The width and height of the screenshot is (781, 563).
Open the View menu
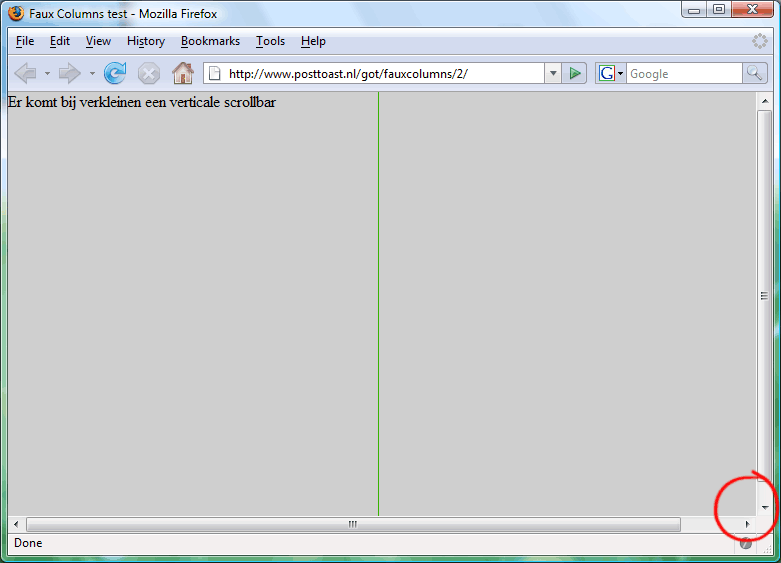click(98, 41)
